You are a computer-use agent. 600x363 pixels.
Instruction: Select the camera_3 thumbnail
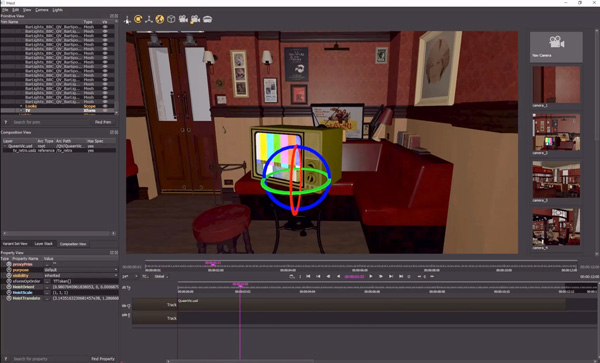tap(556, 180)
